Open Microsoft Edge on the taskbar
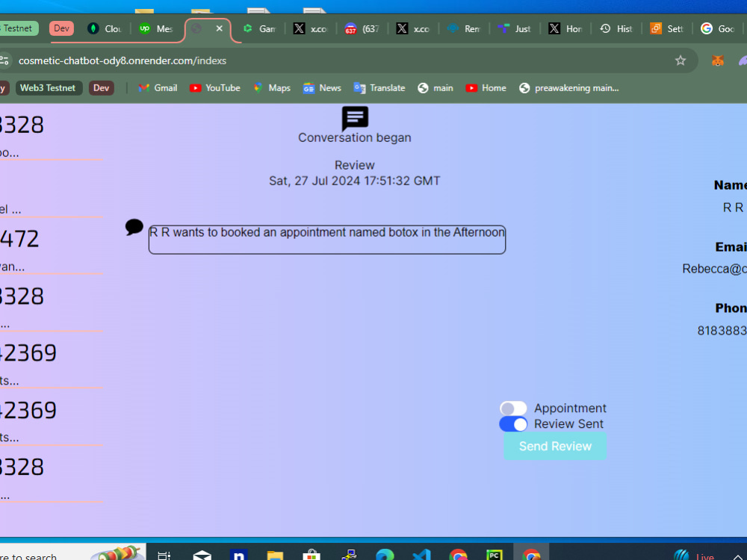 (x=385, y=554)
